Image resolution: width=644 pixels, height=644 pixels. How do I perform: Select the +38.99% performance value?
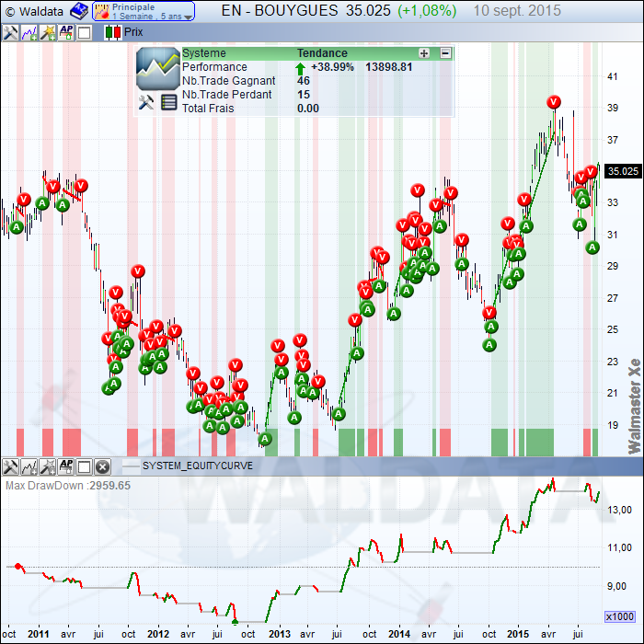pos(332,67)
